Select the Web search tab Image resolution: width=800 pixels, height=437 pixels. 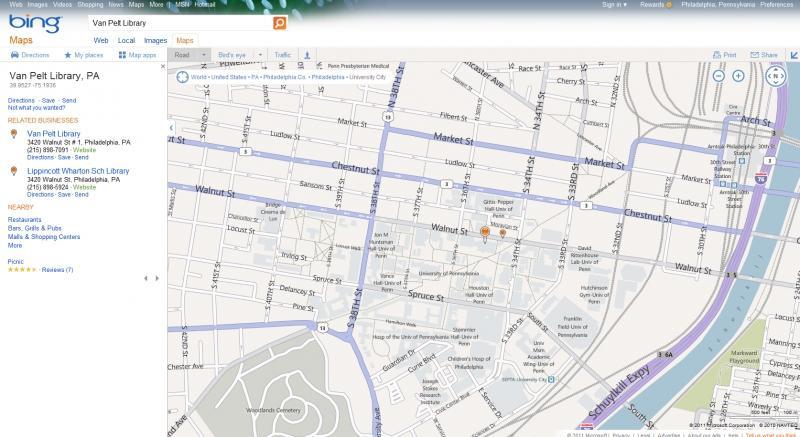click(101, 40)
